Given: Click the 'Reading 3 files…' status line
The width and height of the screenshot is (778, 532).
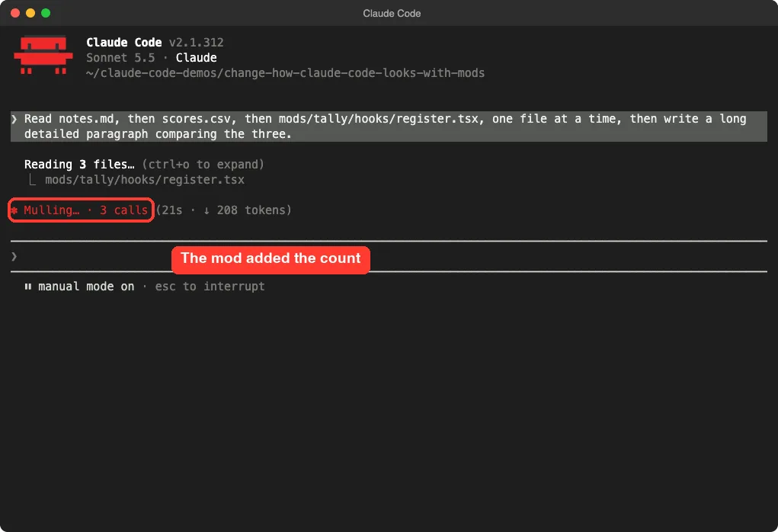Looking at the screenshot, I should [x=79, y=165].
